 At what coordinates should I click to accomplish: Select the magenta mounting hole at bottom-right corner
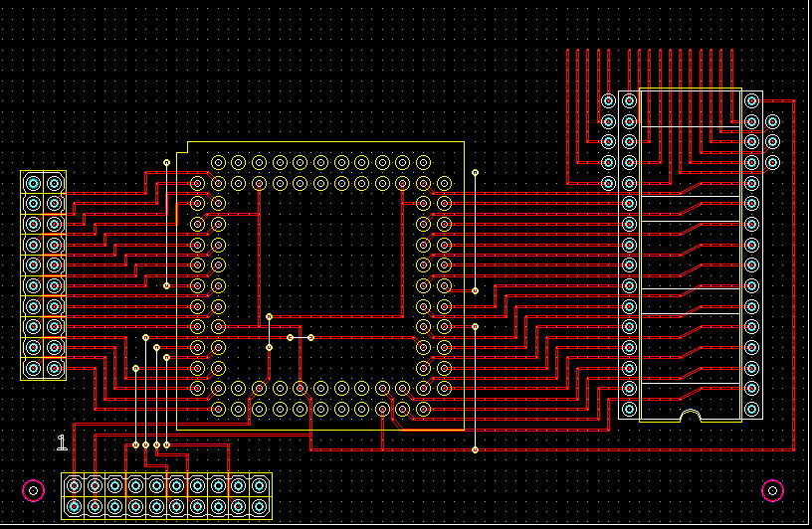point(772,490)
